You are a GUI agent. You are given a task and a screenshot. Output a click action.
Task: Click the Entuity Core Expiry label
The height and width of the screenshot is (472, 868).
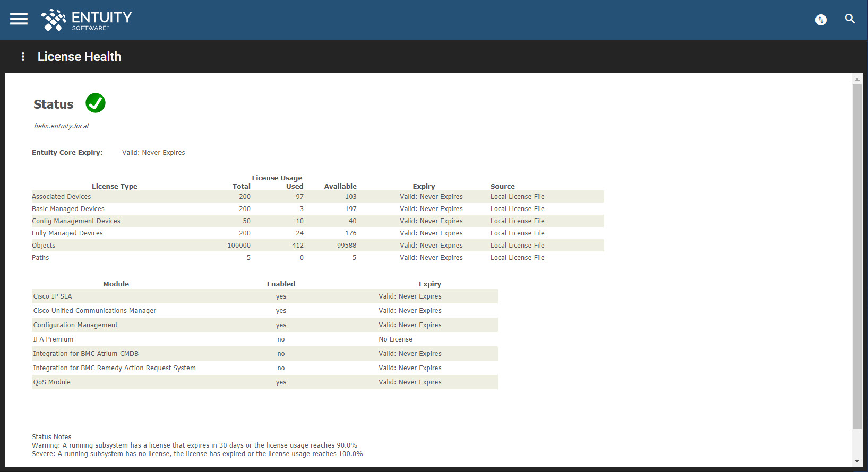(67, 153)
